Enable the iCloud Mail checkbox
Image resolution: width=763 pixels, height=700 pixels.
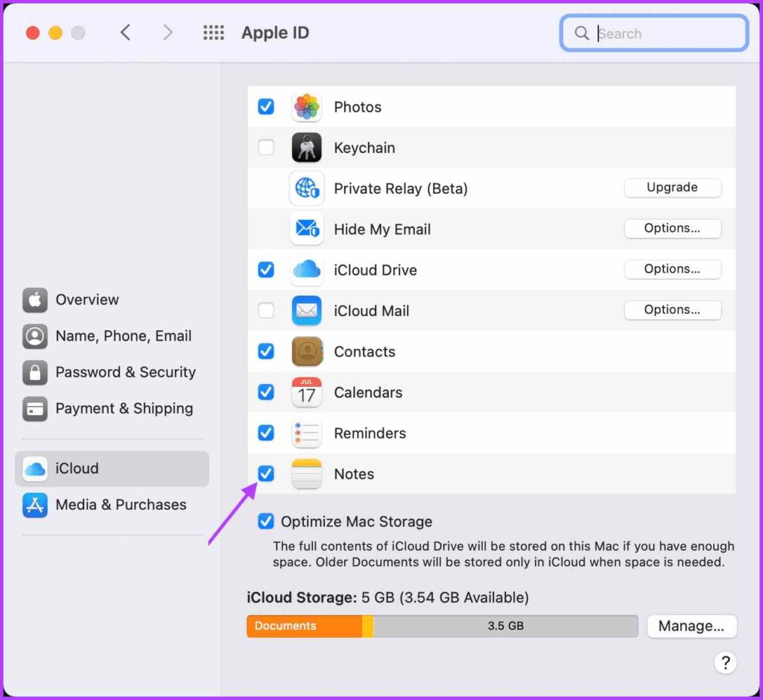[266, 310]
